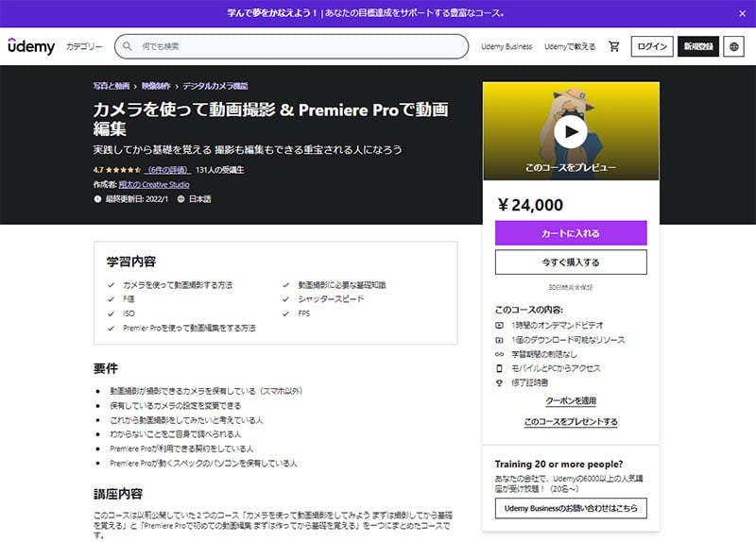Click the 'シャッタースピード' item
This screenshot has width=756, height=542.
[331, 299]
